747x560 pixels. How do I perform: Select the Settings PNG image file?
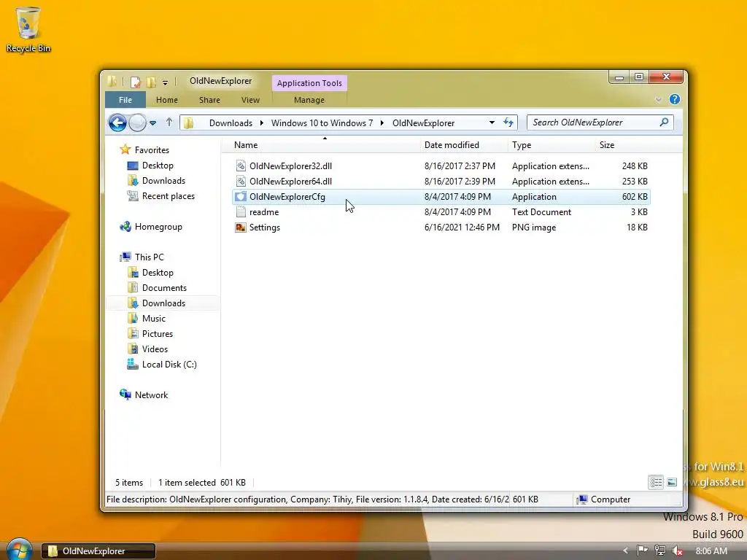(441, 227)
